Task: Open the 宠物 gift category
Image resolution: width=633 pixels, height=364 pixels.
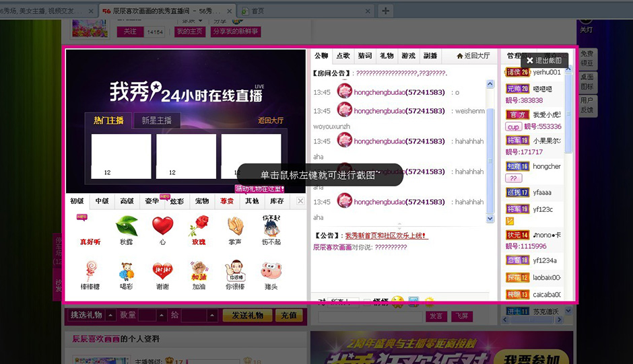Action: click(x=202, y=201)
